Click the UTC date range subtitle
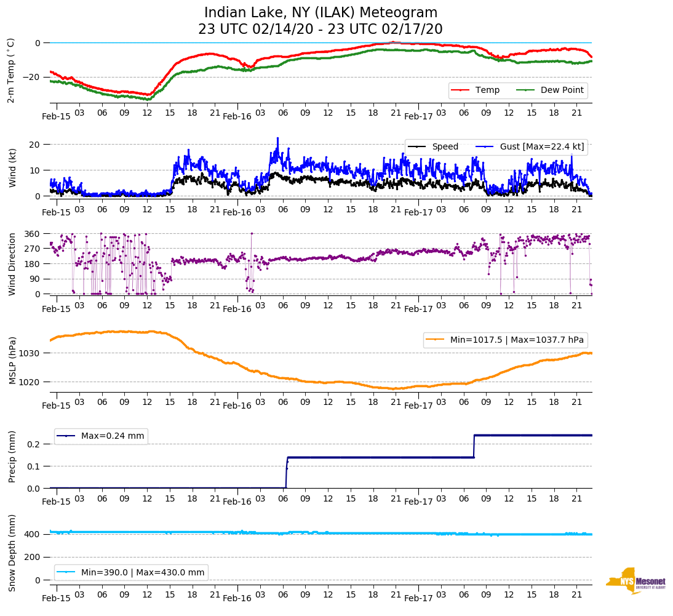The width and height of the screenshot is (673, 616). pyautogui.click(x=321, y=30)
